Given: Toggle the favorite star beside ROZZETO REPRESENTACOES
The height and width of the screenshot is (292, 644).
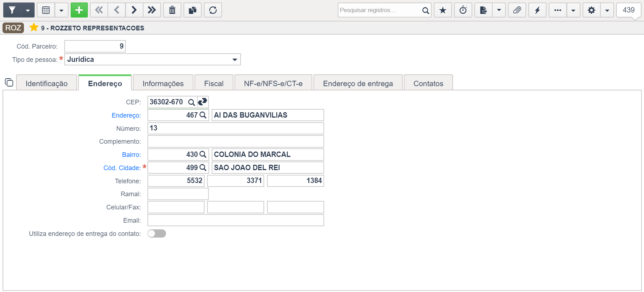Looking at the screenshot, I should [34, 28].
